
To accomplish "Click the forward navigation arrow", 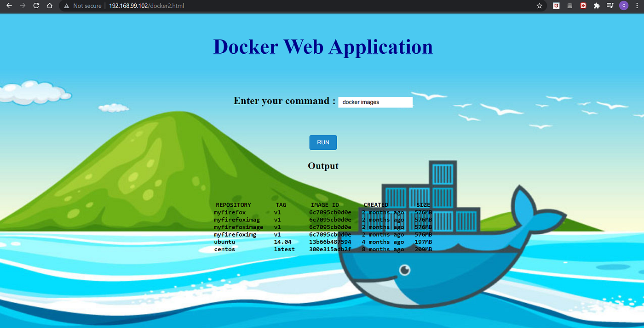I will coord(23,6).
